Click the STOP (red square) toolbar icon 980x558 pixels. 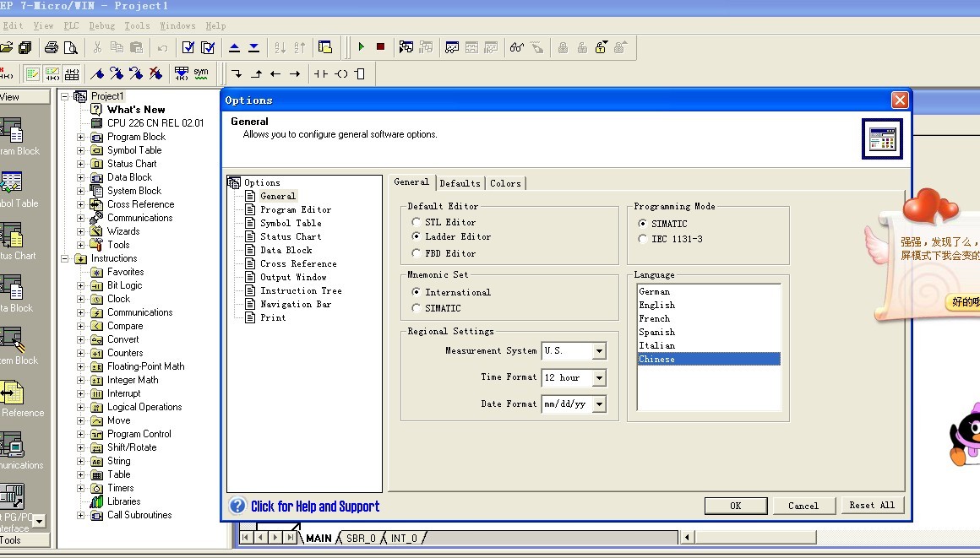point(380,47)
